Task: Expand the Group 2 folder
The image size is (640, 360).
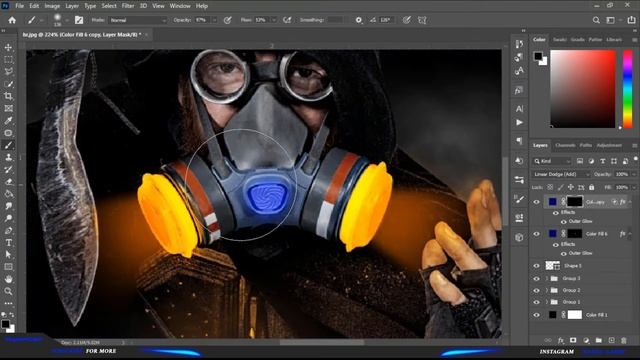Action: (x=547, y=290)
